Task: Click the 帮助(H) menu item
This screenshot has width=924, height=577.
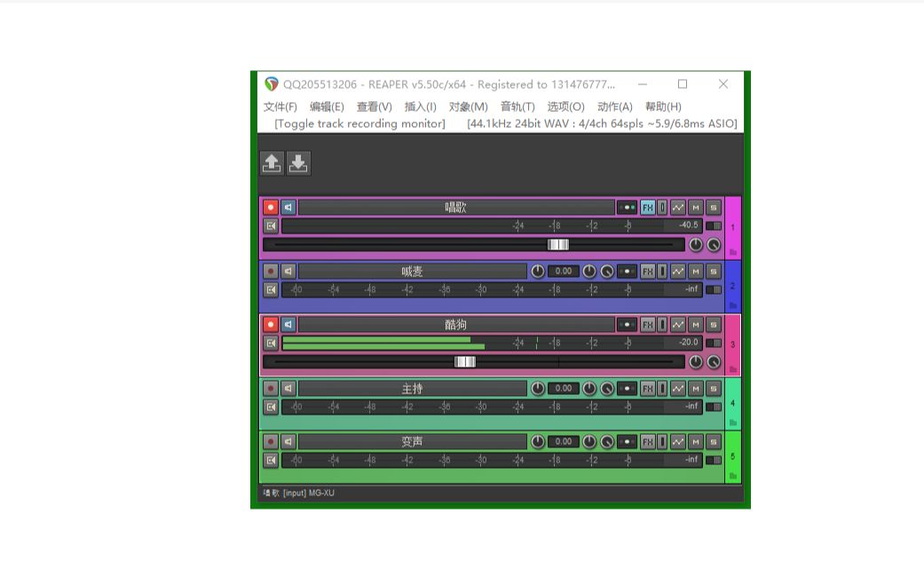Action: coord(661,107)
